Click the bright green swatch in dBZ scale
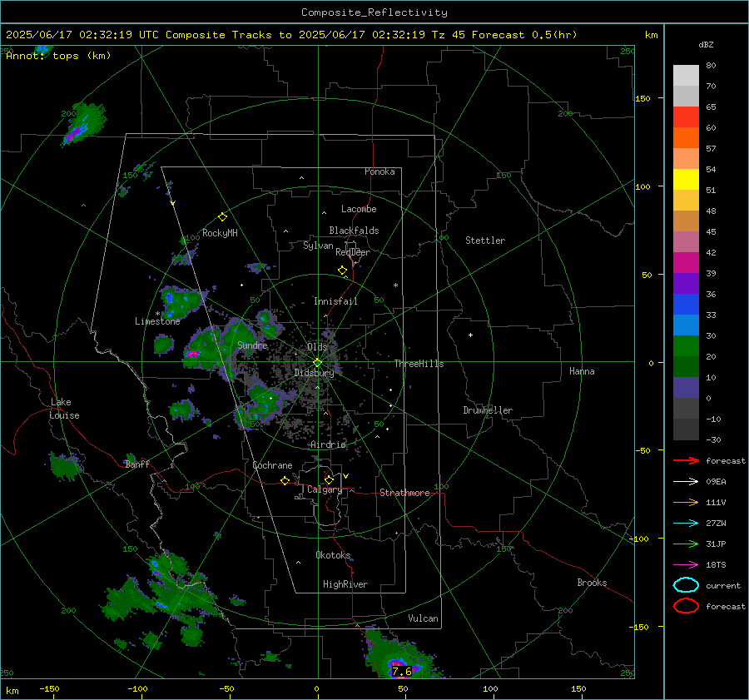The height and width of the screenshot is (700, 749). [x=686, y=345]
